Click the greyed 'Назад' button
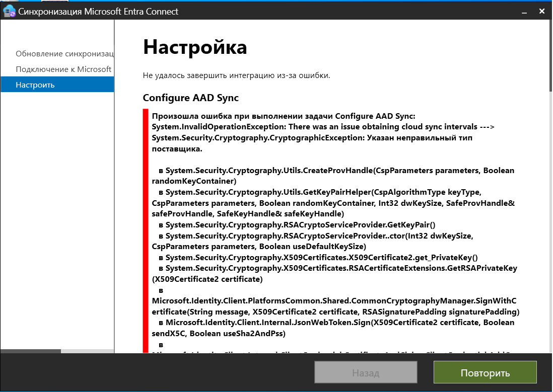 click(x=366, y=372)
